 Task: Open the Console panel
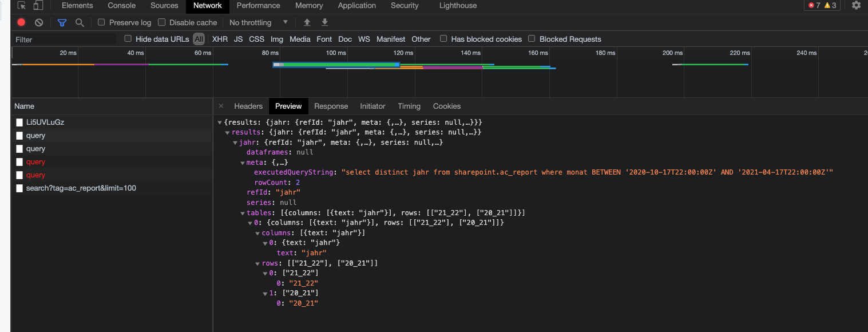[x=121, y=5]
